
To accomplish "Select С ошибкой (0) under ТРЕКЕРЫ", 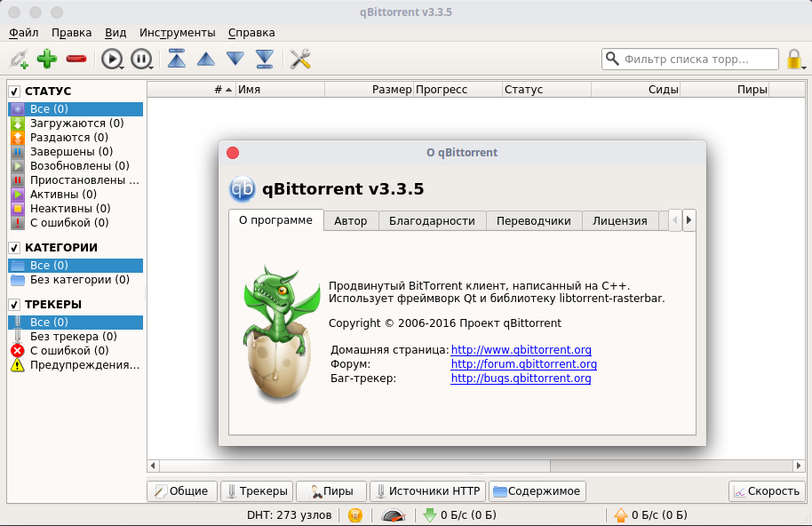I will [x=76, y=350].
